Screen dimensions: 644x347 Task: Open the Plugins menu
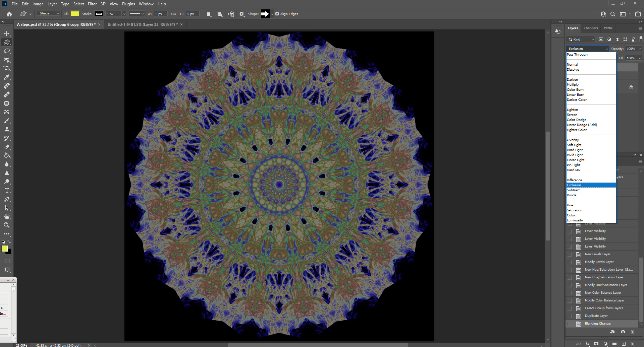(x=128, y=4)
